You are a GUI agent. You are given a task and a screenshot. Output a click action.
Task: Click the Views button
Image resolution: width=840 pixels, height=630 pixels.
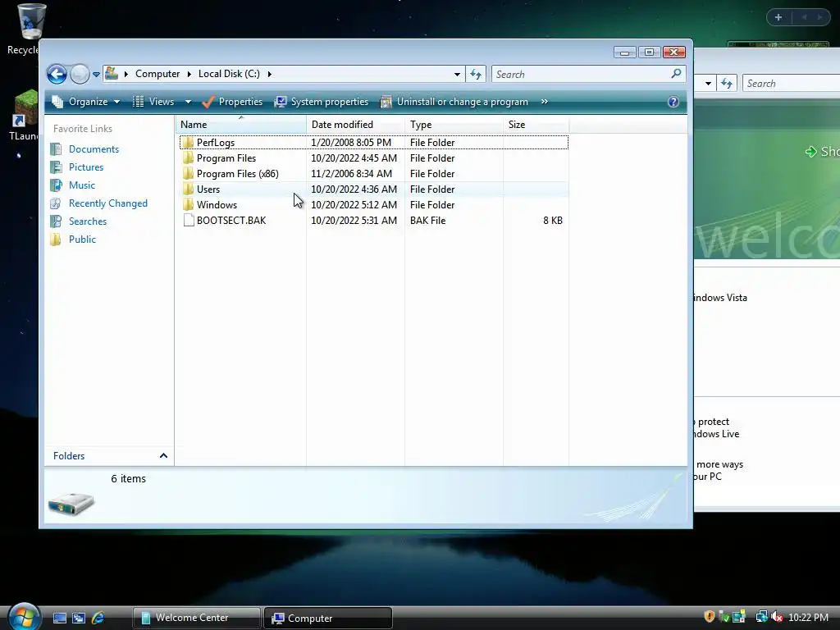click(153, 102)
